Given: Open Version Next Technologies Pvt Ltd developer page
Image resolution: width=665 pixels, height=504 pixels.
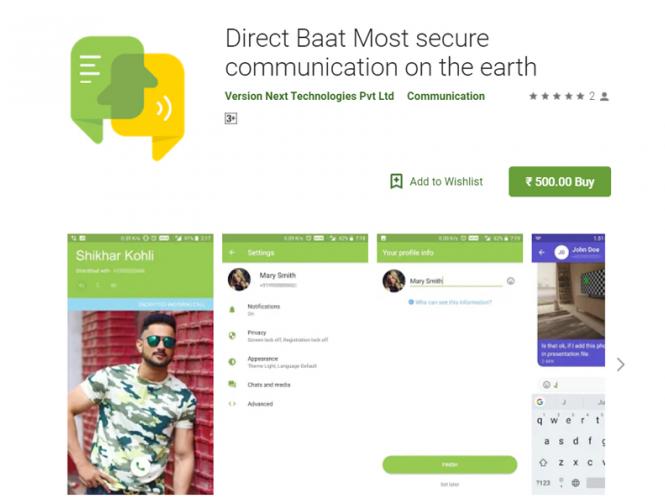Looking at the screenshot, I should click(x=309, y=96).
